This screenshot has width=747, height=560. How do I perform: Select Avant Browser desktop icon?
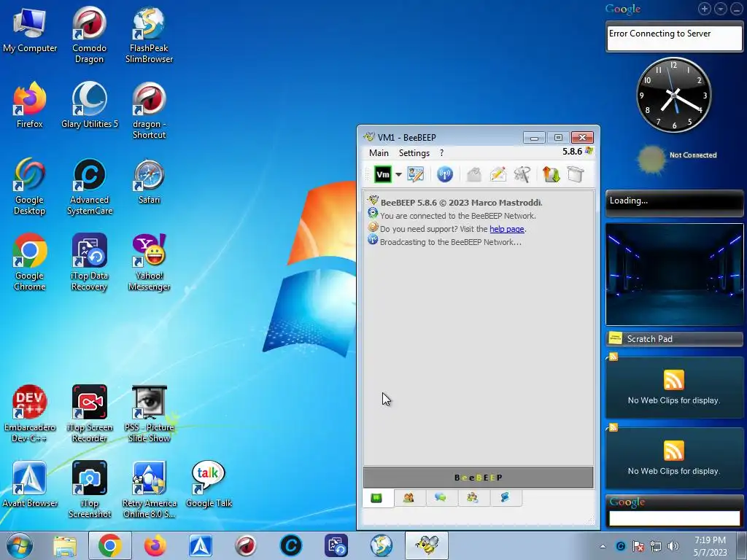click(x=29, y=484)
